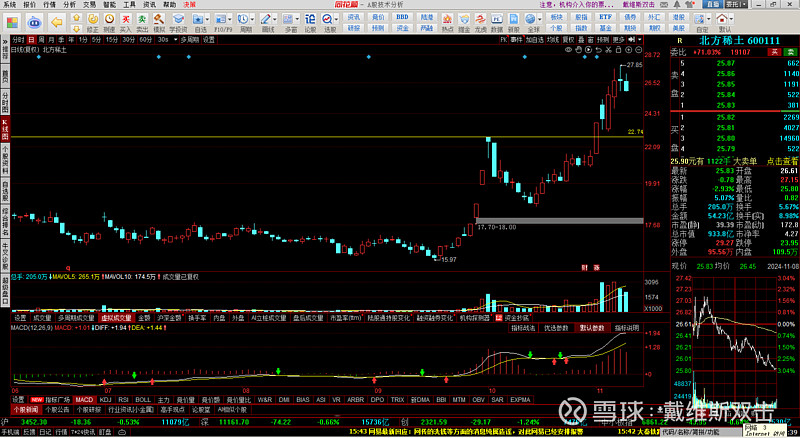Open the 学投资 graduation cap icon
This screenshot has width=800, height=438.
tap(178, 19)
